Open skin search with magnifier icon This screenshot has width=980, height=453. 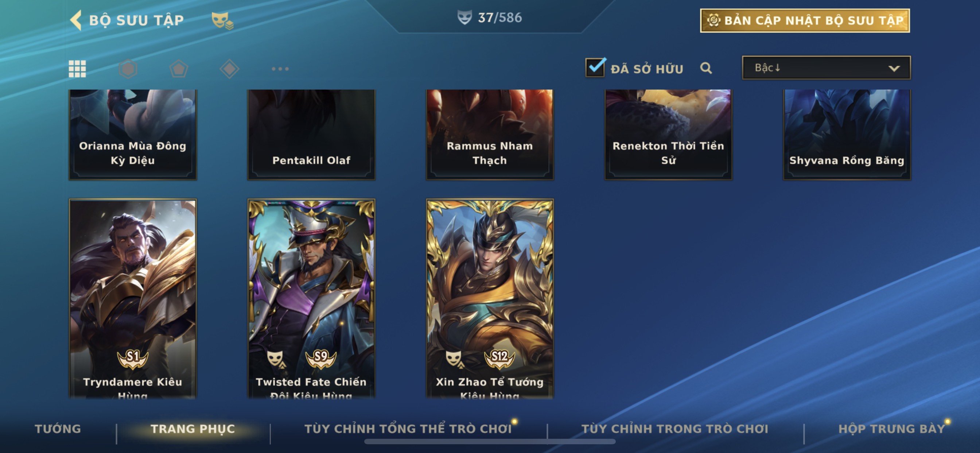(706, 68)
